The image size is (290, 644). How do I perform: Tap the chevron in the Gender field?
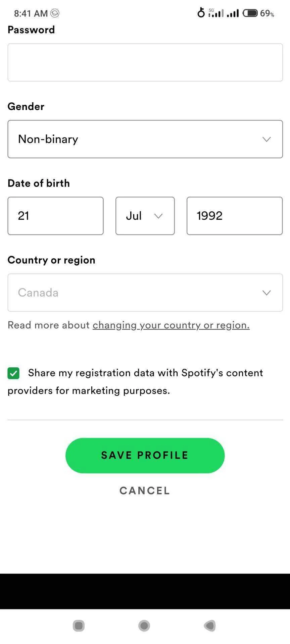point(267,139)
